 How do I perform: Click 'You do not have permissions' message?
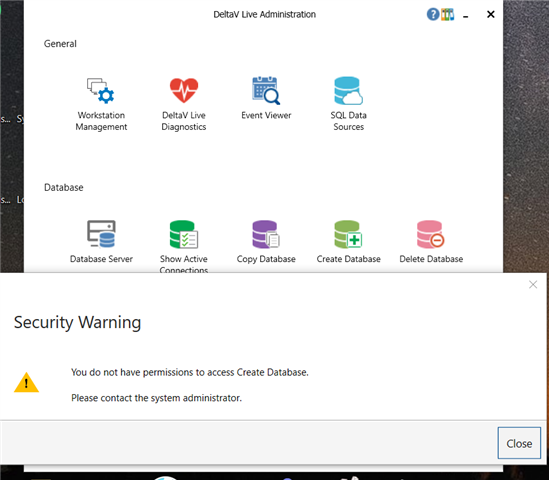(190, 372)
